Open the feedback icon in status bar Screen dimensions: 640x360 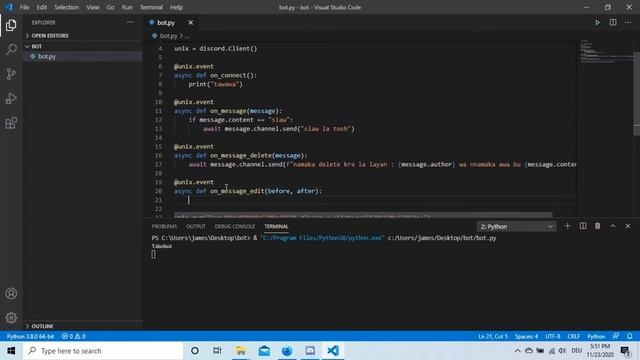(x=616, y=336)
